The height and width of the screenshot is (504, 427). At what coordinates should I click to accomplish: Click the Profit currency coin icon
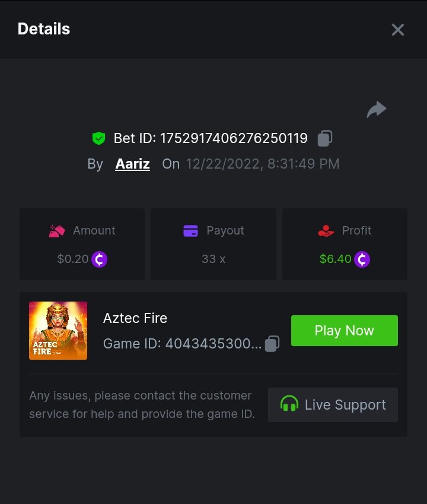point(362,259)
